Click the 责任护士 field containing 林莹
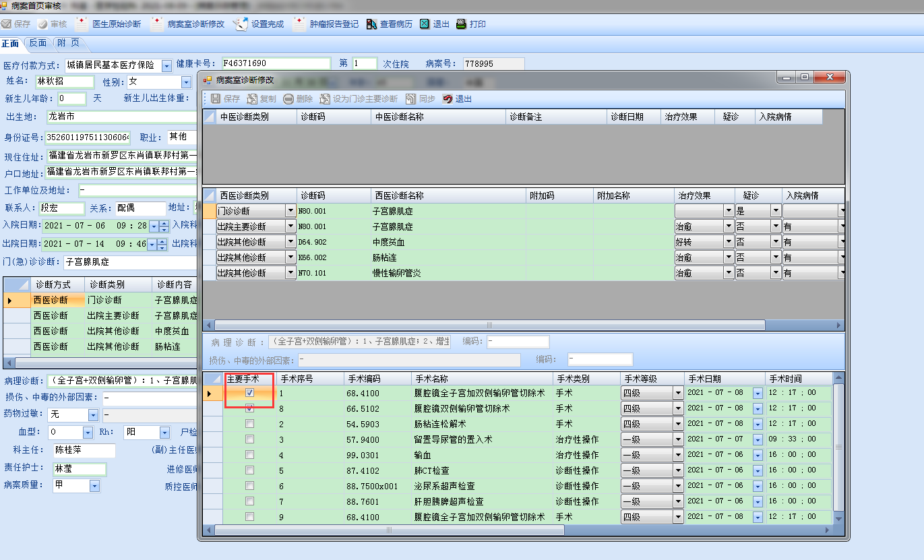This screenshot has height=560, width=924. point(80,468)
